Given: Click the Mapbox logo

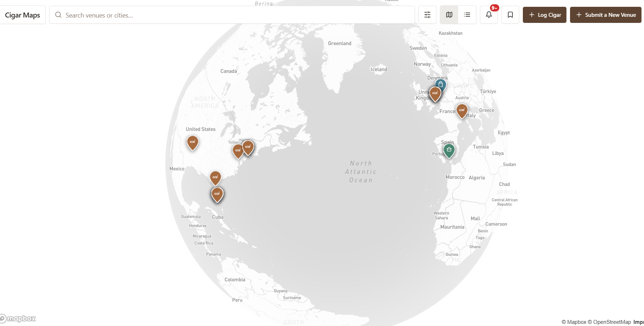Looking at the screenshot, I should [19, 318].
